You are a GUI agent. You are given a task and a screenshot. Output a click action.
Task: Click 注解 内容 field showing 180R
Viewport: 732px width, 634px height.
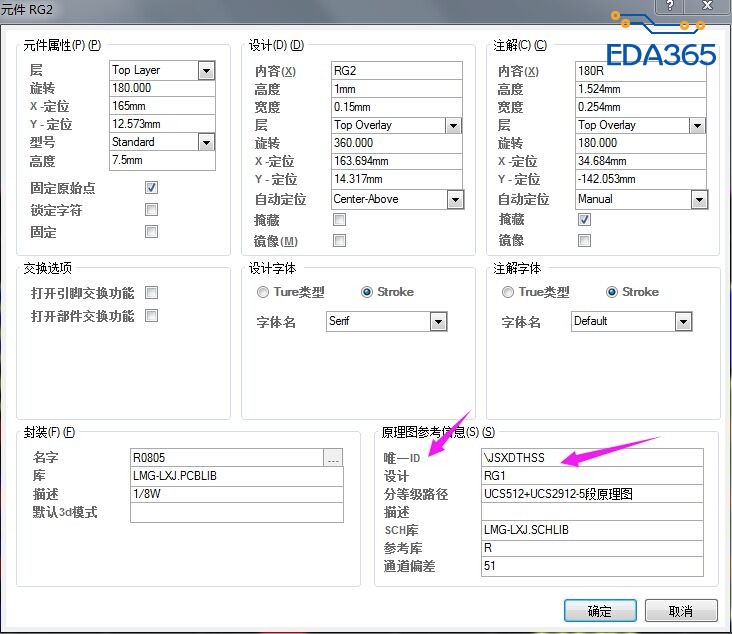tap(640, 71)
